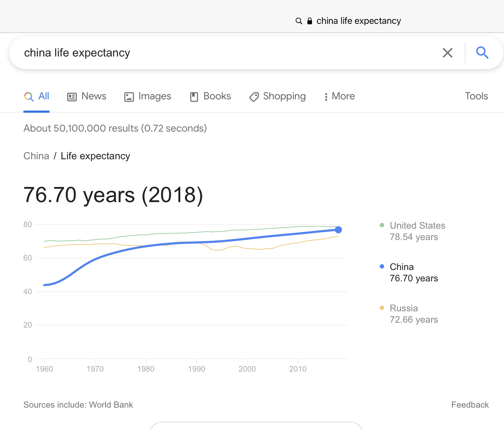The image size is (504, 430).
Task: Select Russia in the chart legend
Action: click(403, 308)
